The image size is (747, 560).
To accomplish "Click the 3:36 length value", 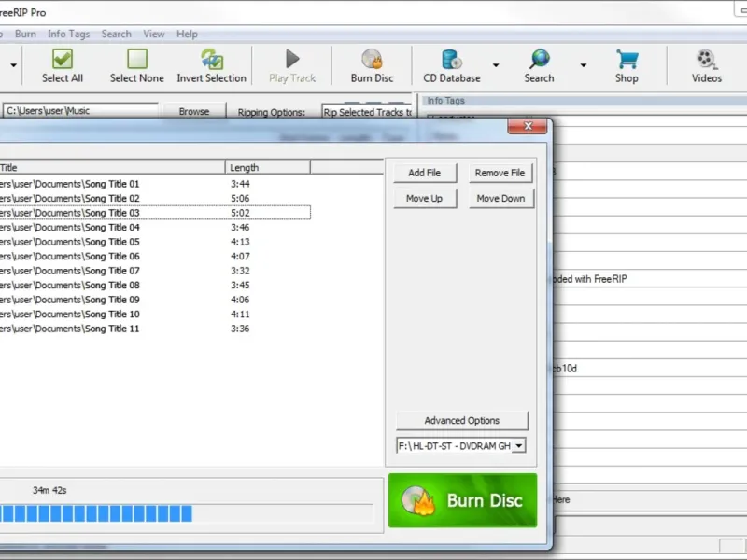I will tap(240, 329).
